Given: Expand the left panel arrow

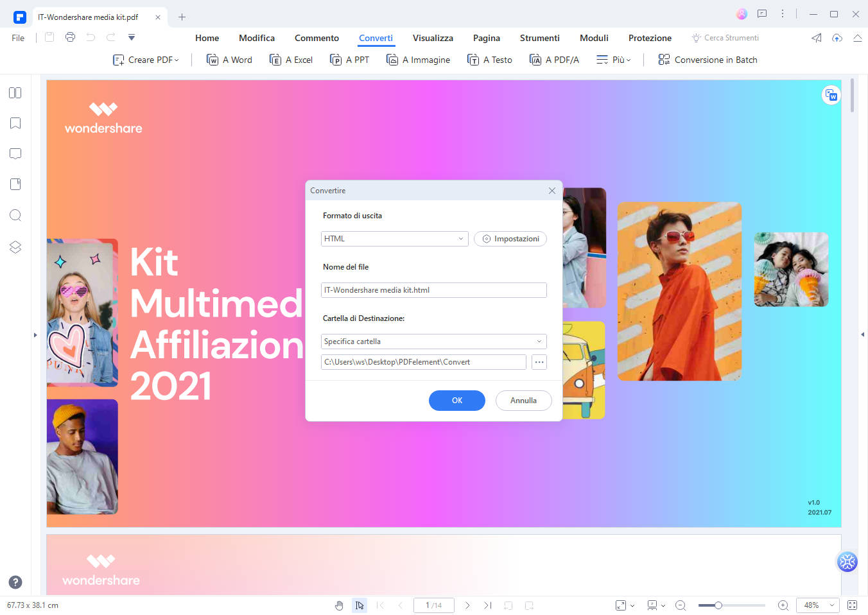Looking at the screenshot, I should pos(35,334).
